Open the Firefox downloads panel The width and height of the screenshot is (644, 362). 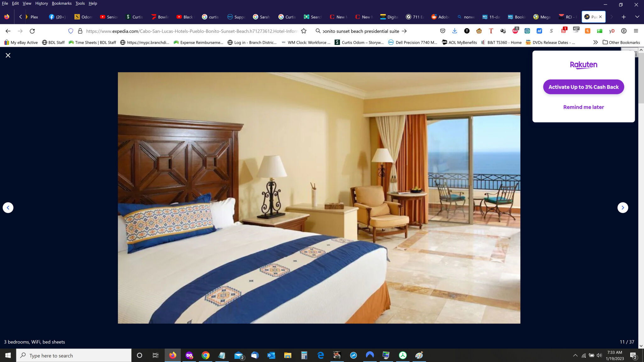point(455,31)
